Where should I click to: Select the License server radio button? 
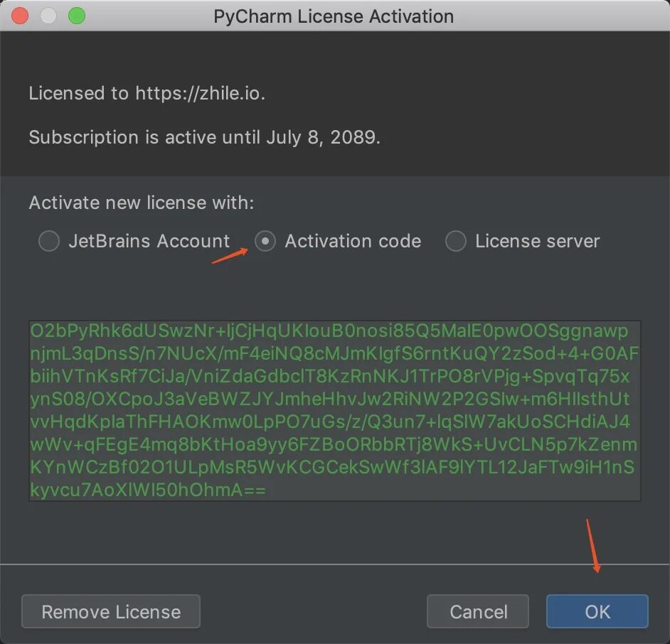(x=456, y=241)
